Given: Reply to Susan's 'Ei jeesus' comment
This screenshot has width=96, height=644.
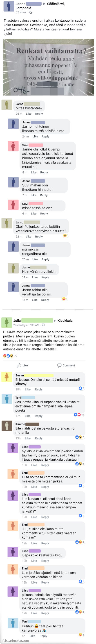Looking at the screenshot, I should point(39,389).
